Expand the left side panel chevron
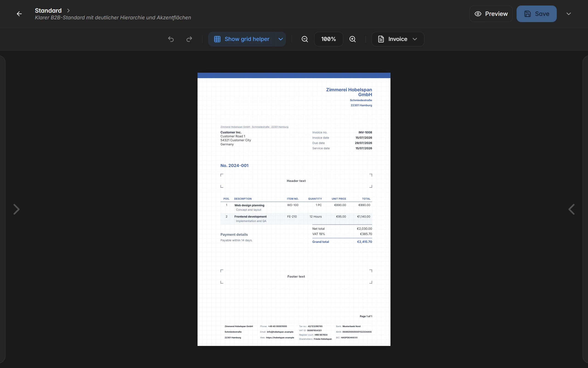The height and width of the screenshot is (368, 588). pos(16,209)
